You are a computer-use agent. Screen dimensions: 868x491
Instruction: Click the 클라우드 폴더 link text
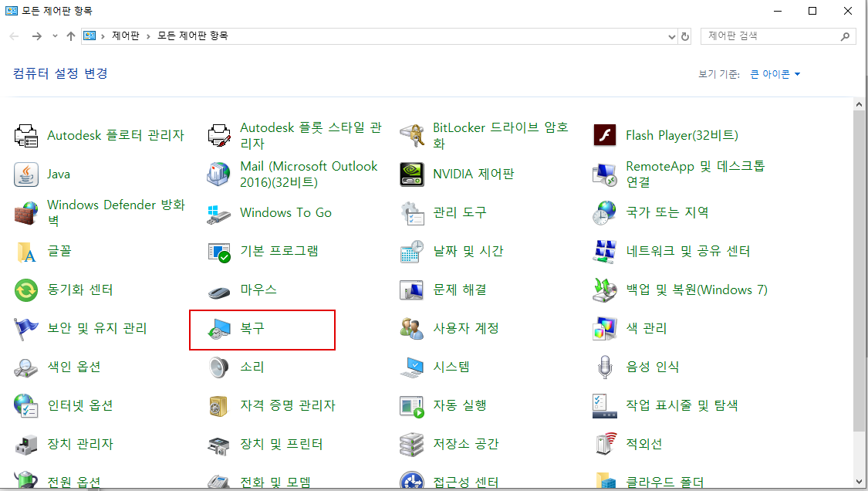(x=664, y=483)
